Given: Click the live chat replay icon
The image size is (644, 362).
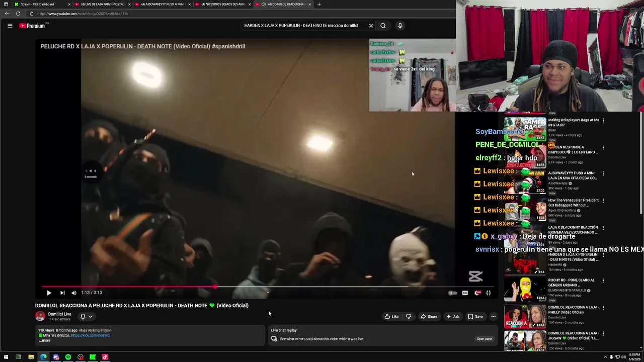Looking at the screenshot, I should [274, 339].
